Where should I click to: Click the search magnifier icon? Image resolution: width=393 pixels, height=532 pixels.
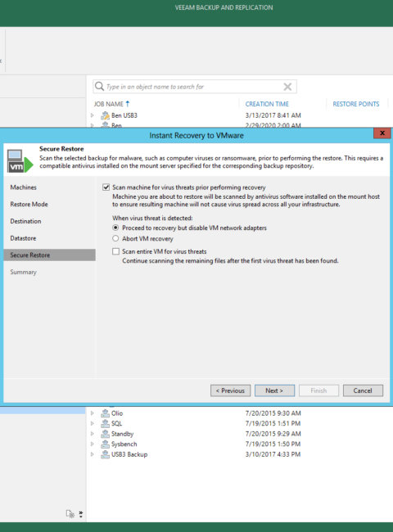pyautogui.click(x=99, y=86)
